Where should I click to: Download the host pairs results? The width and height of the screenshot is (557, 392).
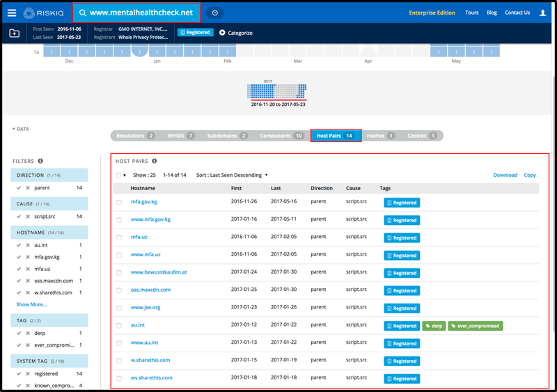click(505, 175)
